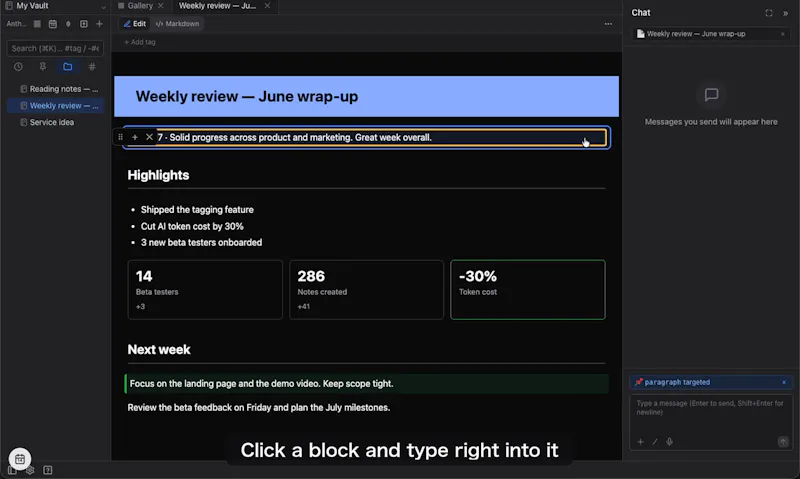Viewport: 800px width, 479px height.
Task: Select the 286 Notes created card
Action: pos(366,290)
